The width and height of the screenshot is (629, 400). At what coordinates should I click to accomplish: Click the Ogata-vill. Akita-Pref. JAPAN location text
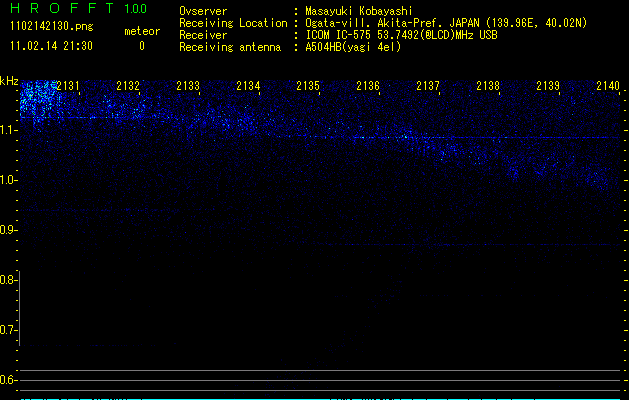click(x=446, y=23)
